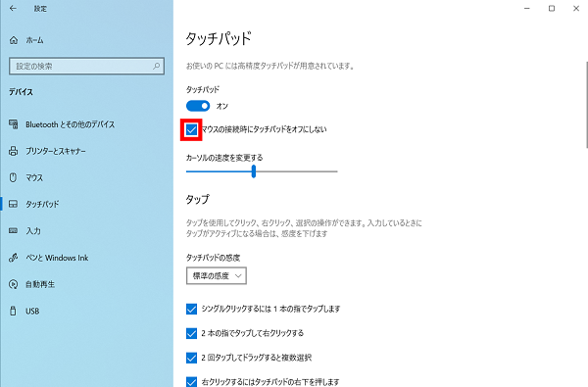Click the 設定の検索 search box
Screen dimensions: 588x387
(x=86, y=66)
